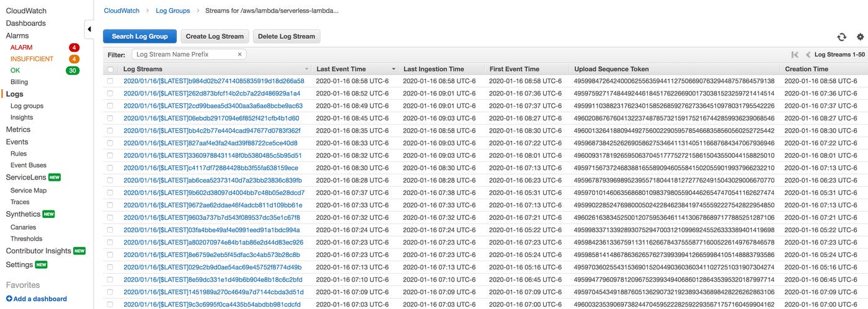Check the box for stream c4117df72884428bb3f55fa638159ece
This screenshot has width=868, height=309.
pos(110,168)
